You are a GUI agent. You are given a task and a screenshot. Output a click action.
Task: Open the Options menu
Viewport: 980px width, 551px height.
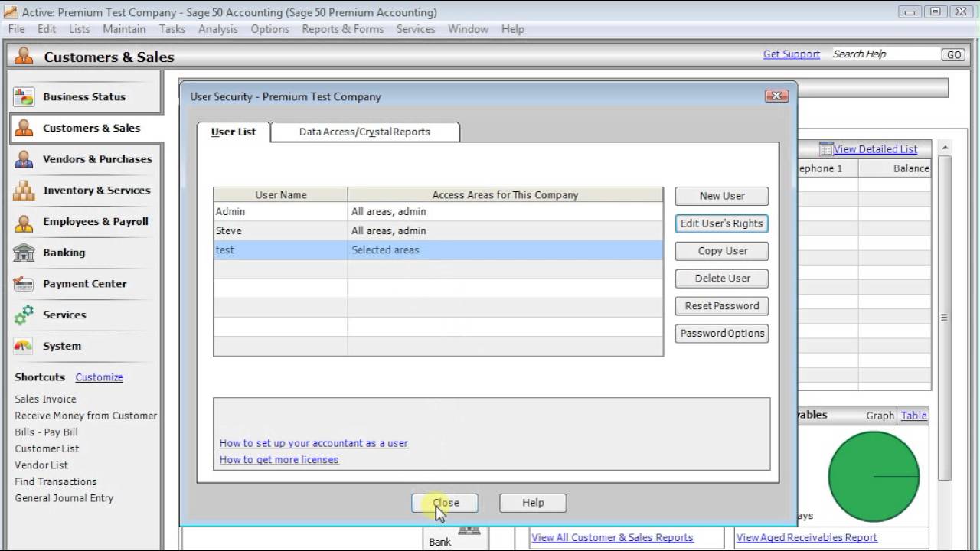click(270, 29)
